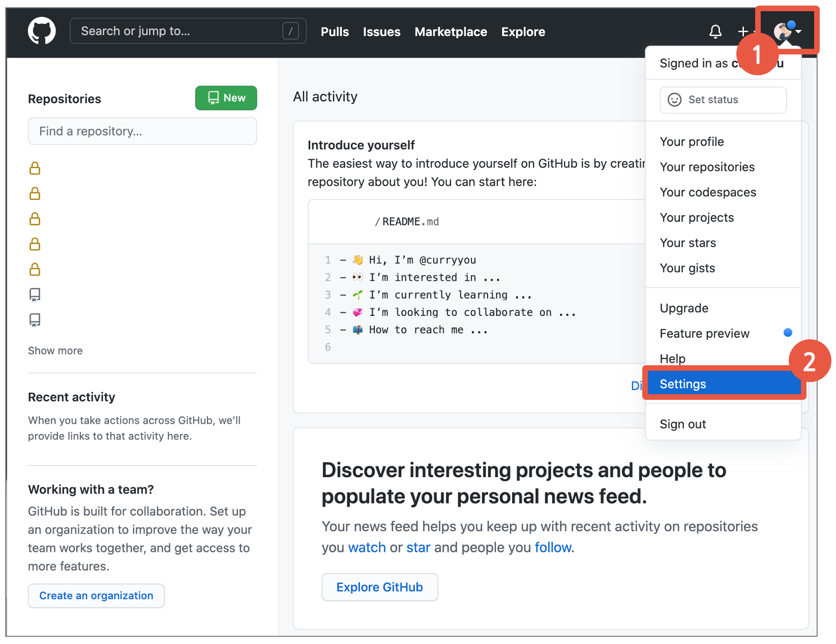This screenshot has height=644, width=836.
Task: Click the fifth private repository lock icon
Action: coord(35,270)
